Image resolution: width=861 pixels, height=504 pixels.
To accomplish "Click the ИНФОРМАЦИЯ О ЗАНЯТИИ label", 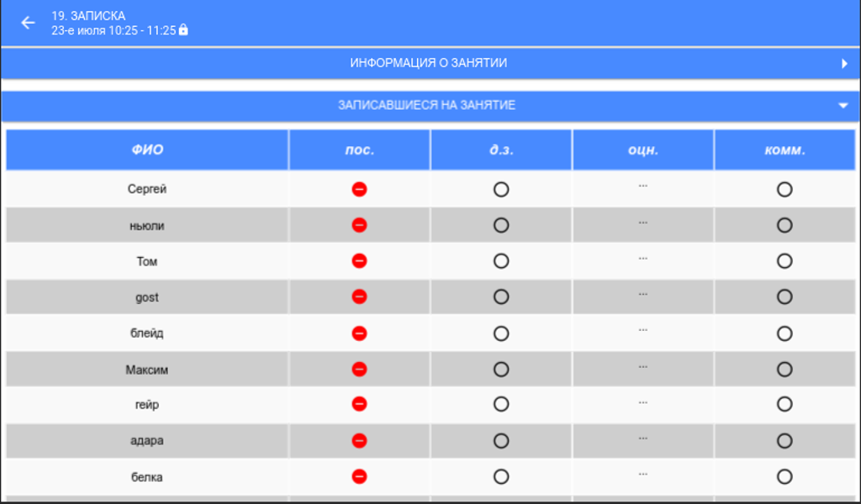I will (x=428, y=63).
